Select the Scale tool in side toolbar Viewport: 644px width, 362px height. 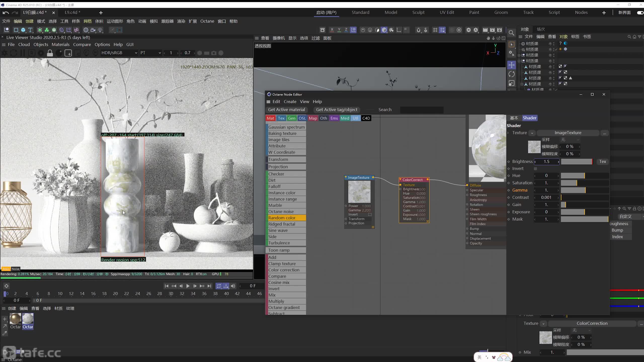pyautogui.click(x=511, y=83)
